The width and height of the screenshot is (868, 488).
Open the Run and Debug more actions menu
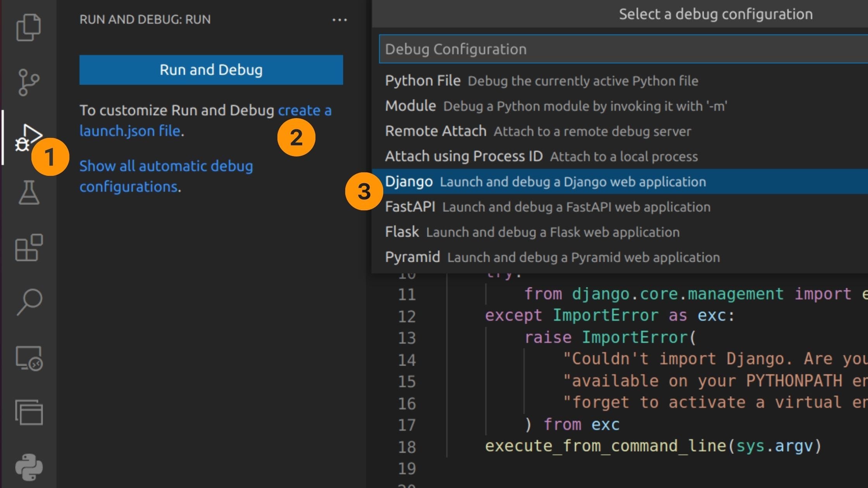pyautogui.click(x=339, y=20)
